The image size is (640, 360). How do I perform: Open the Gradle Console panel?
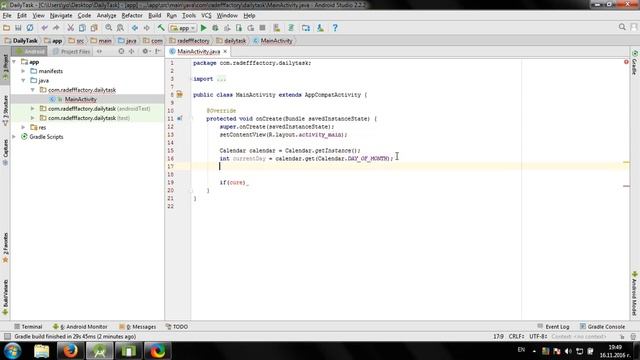point(602,327)
